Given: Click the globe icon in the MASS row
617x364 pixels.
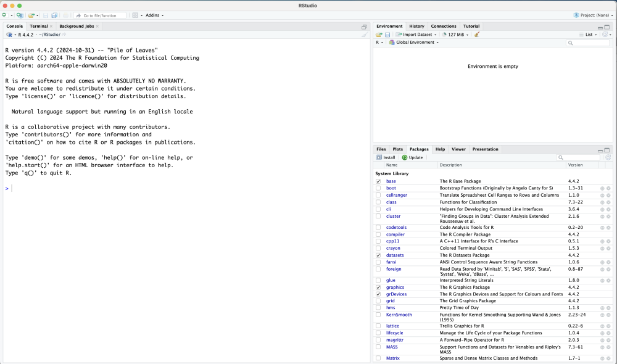Looking at the screenshot, I should click(x=602, y=347).
